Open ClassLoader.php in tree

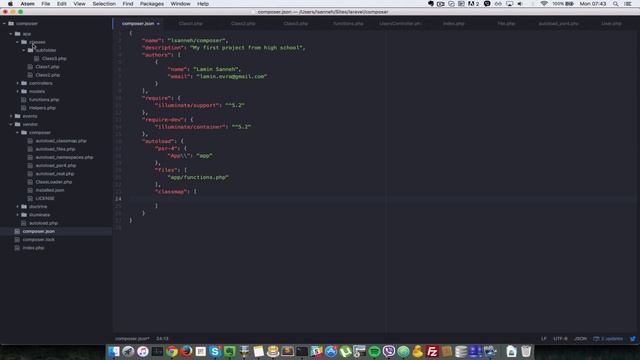53,182
